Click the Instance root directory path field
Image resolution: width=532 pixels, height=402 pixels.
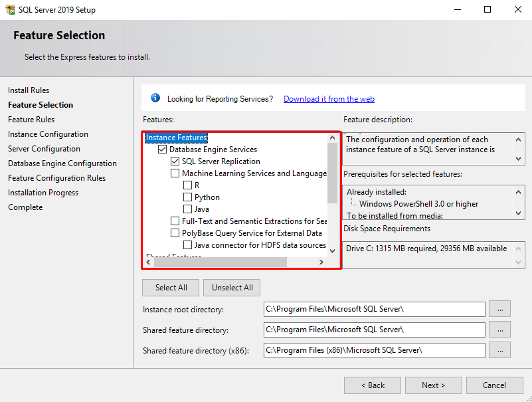click(374, 309)
